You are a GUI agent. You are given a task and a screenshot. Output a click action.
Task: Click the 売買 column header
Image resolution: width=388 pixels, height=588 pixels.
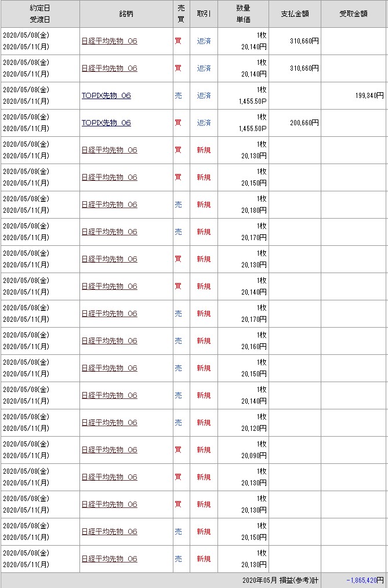[x=181, y=14]
